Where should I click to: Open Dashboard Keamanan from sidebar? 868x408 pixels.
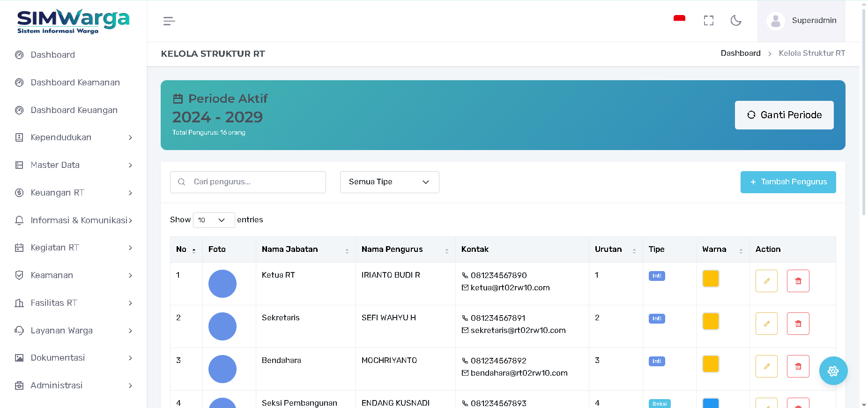click(x=75, y=83)
